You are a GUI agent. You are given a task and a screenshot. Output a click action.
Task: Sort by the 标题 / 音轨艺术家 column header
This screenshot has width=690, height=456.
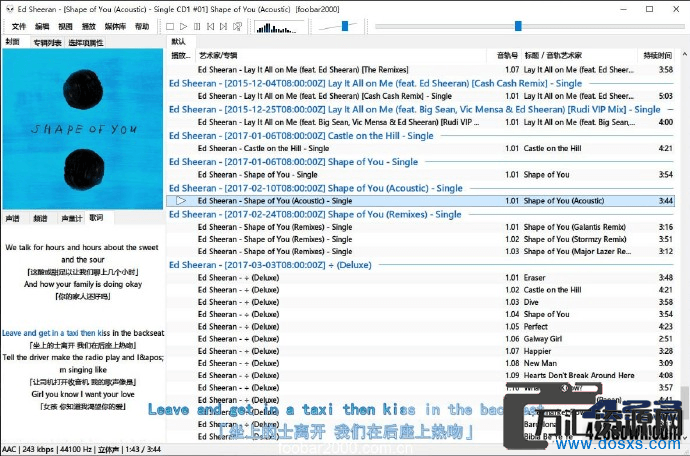click(x=579, y=55)
